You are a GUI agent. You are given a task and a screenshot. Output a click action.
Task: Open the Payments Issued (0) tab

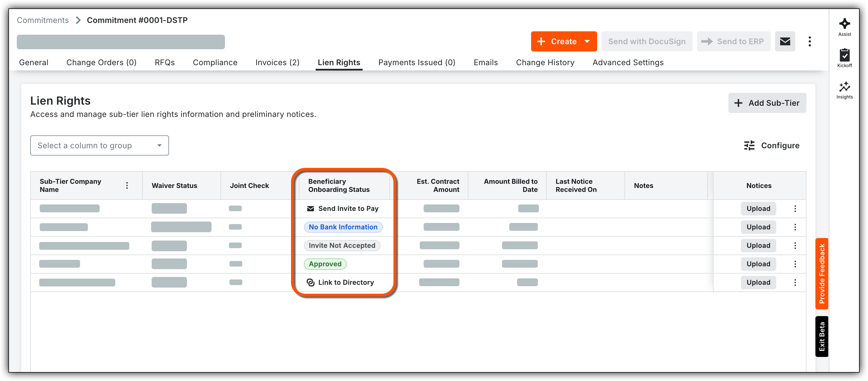coord(416,63)
